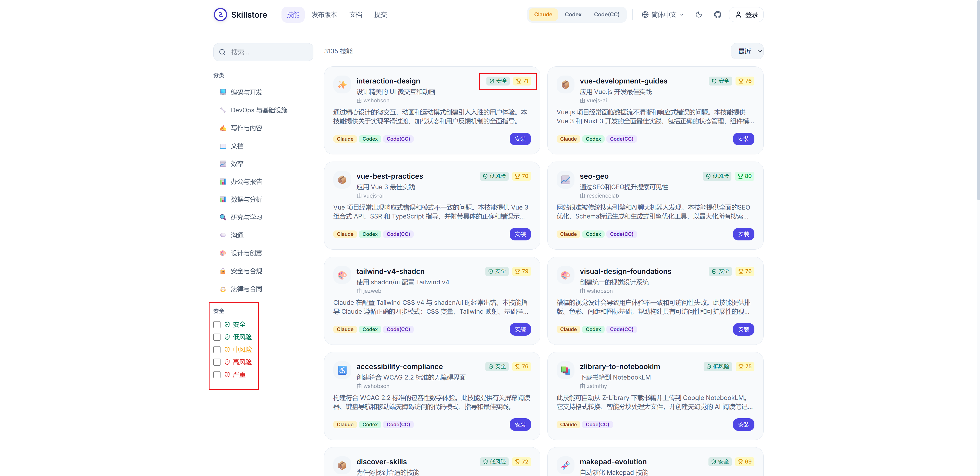Click the vue-development-guides package icon
The image size is (980, 476).
pyautogui.click(x=565, y=84)
